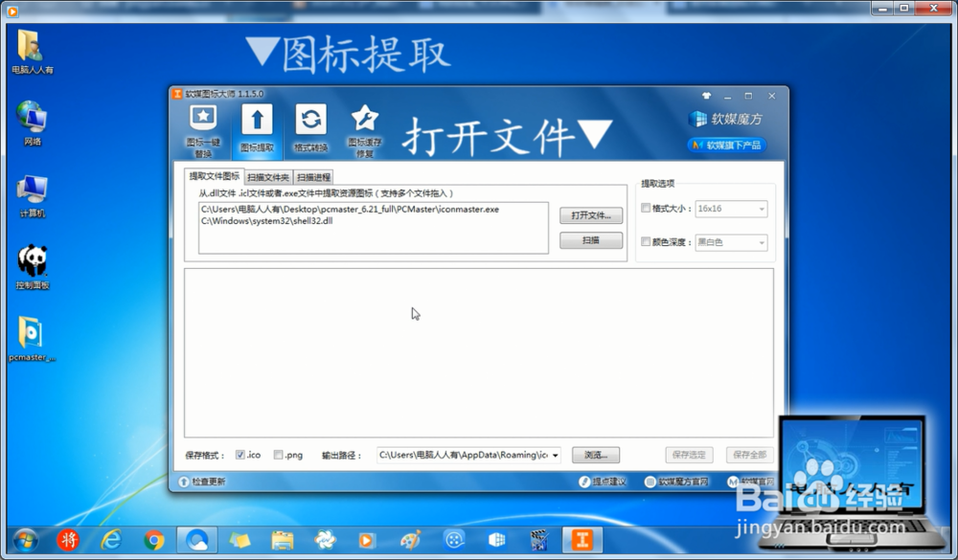This screenshot has height=560, width=958.
Task: Click the 扫描 button
Action: (591, 240)
